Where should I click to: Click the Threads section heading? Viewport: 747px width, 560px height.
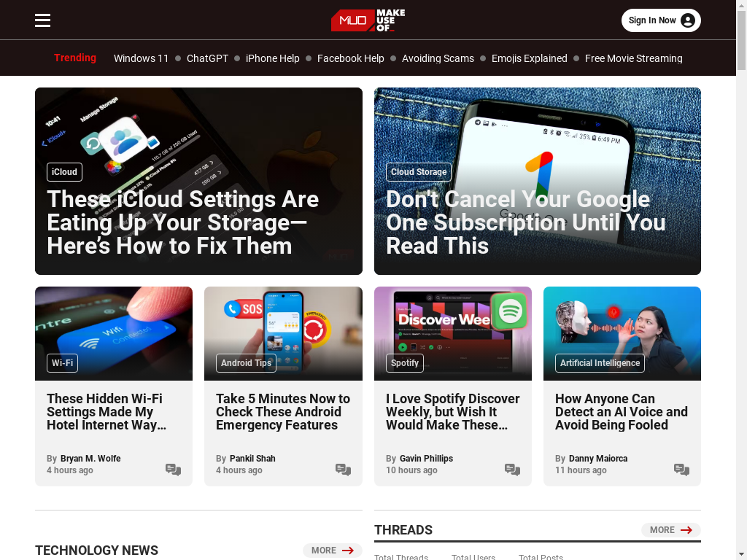point(403,530)
